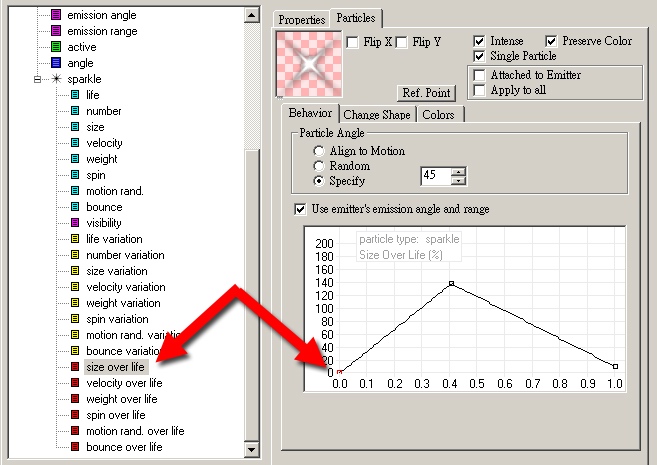Switch to the Properties tab
Screen dimensions: 657x465
click(301, 19)
